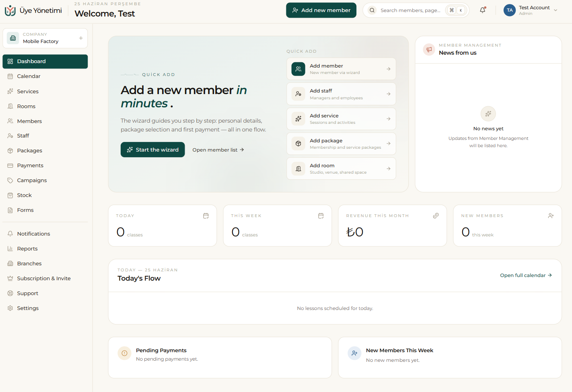Click the Mobile Factory company building icon
This screenshot has width=572, height=392.
[13, 38]
